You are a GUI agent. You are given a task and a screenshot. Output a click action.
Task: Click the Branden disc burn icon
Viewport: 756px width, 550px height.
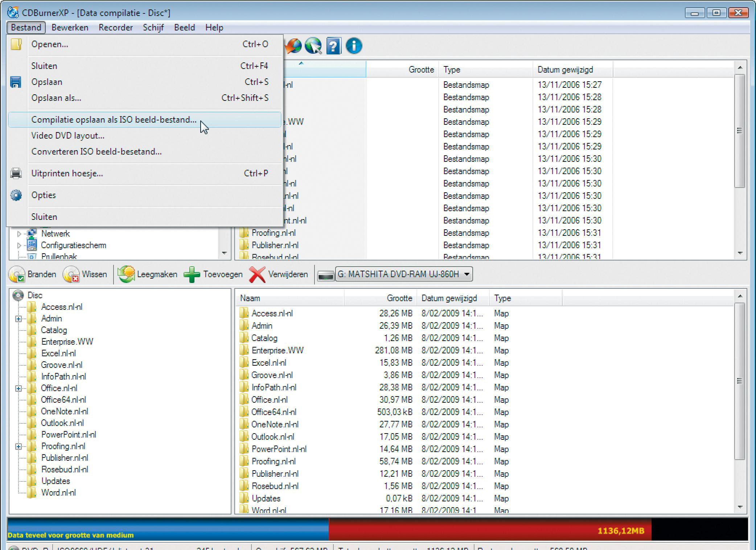(17, 275)
